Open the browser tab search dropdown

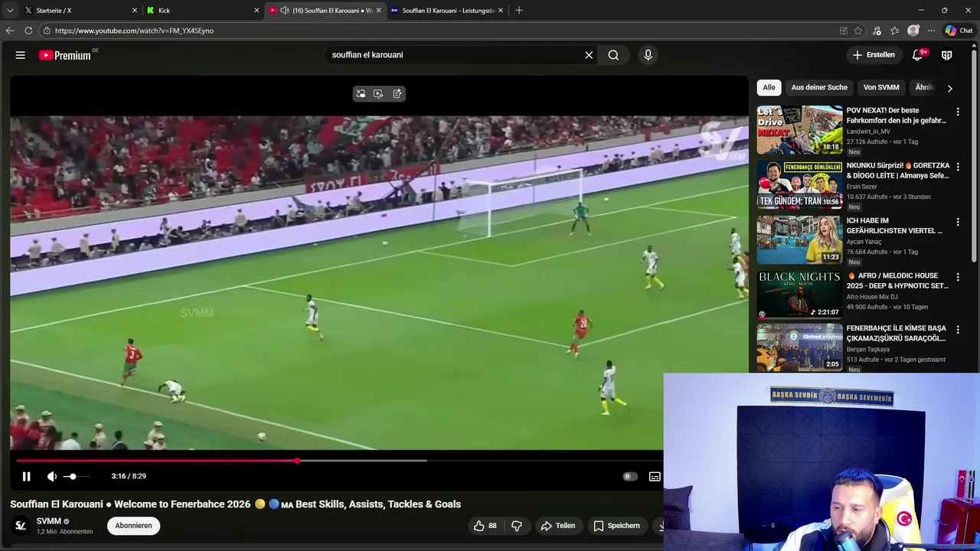[x=9, y=10]
